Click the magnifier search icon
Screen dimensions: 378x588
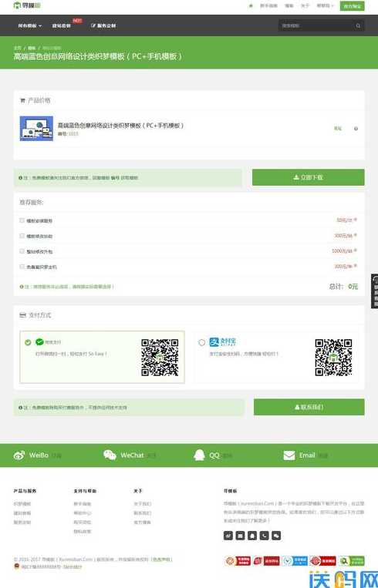[358, 25]
